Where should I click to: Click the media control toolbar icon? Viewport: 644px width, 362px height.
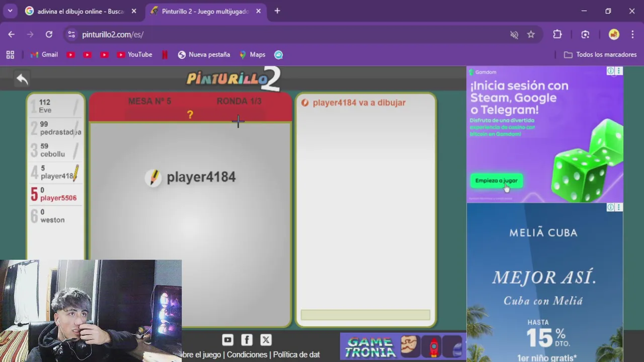[585, 34]
